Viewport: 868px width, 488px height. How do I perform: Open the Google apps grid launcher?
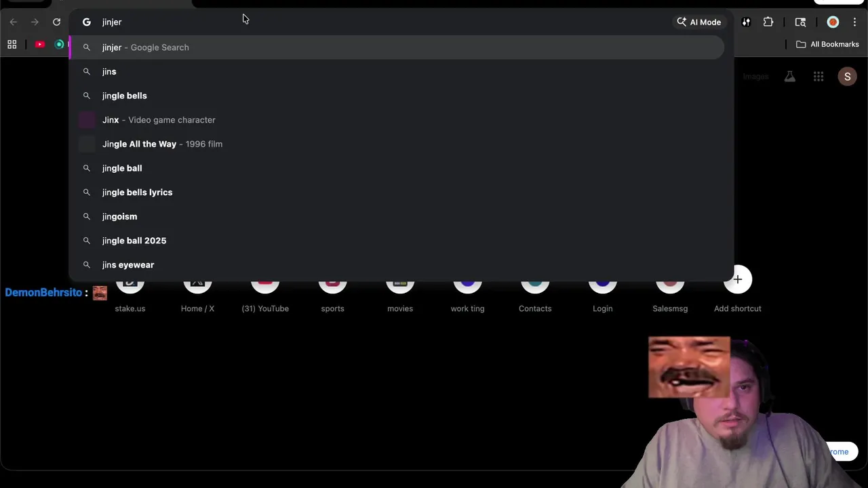[x=818, y=77]
